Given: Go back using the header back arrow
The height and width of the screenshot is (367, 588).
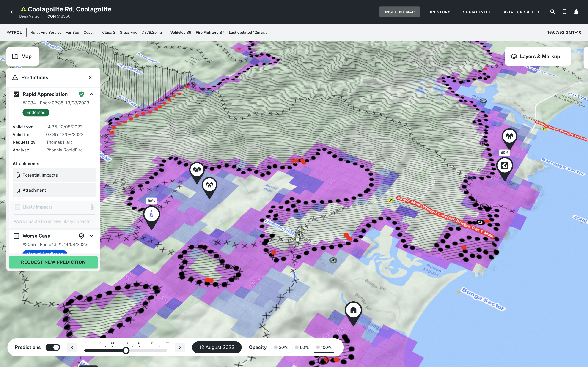Looking at the screenshot, I should (12, 12).
